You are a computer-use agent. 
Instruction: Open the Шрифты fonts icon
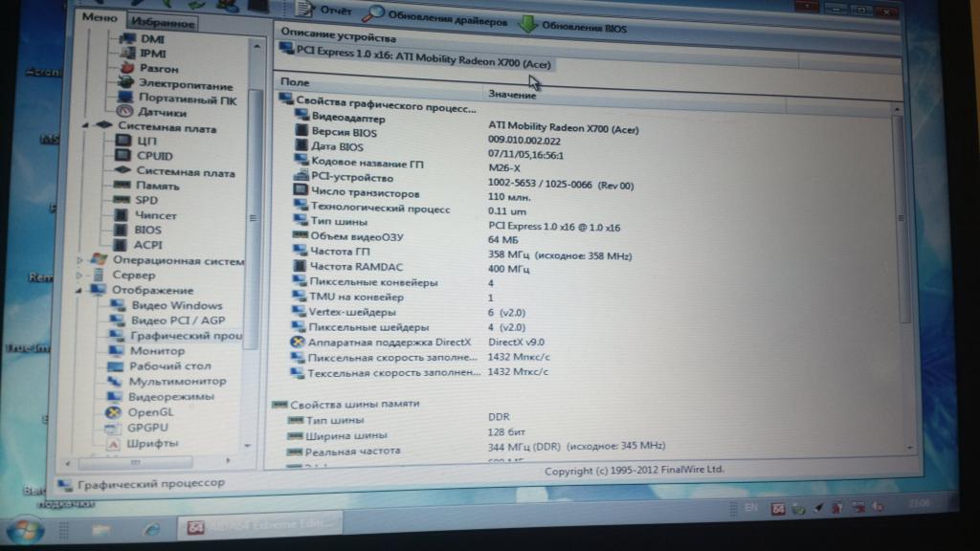tap(112, 443)
